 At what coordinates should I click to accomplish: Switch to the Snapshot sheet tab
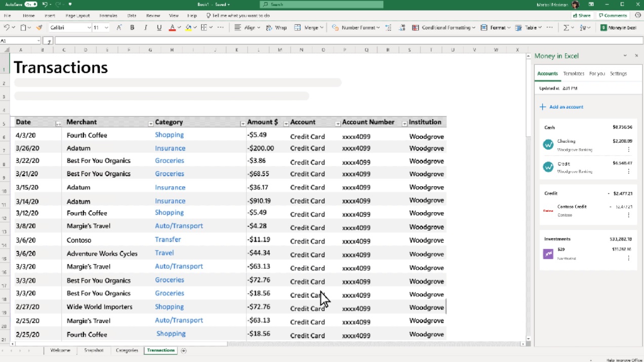(94, 350)
